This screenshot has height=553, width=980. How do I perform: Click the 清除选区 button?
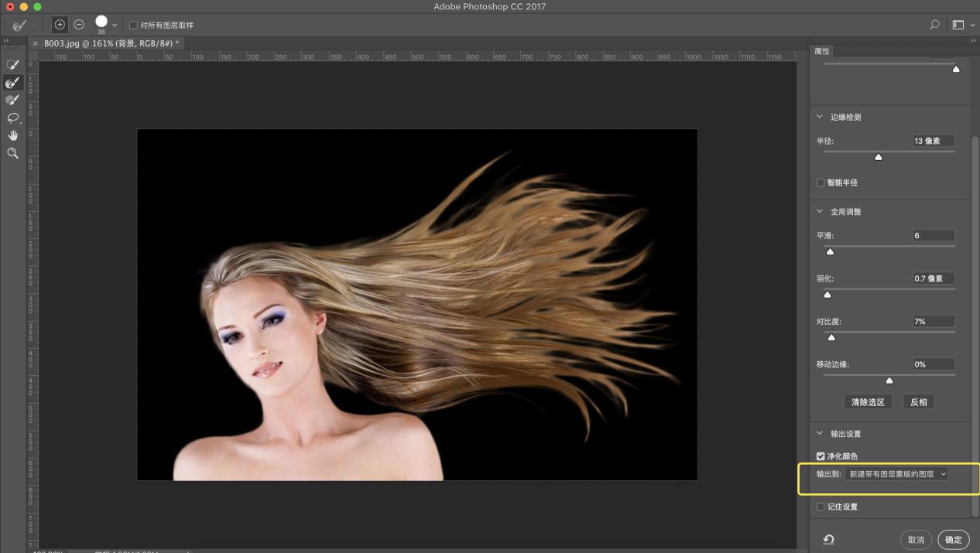(x=868, y=402)
